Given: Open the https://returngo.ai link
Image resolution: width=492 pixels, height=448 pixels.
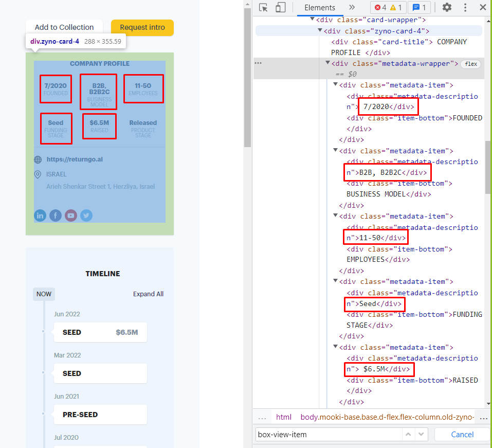Looking at the screenshot, I should click(75, 159).
